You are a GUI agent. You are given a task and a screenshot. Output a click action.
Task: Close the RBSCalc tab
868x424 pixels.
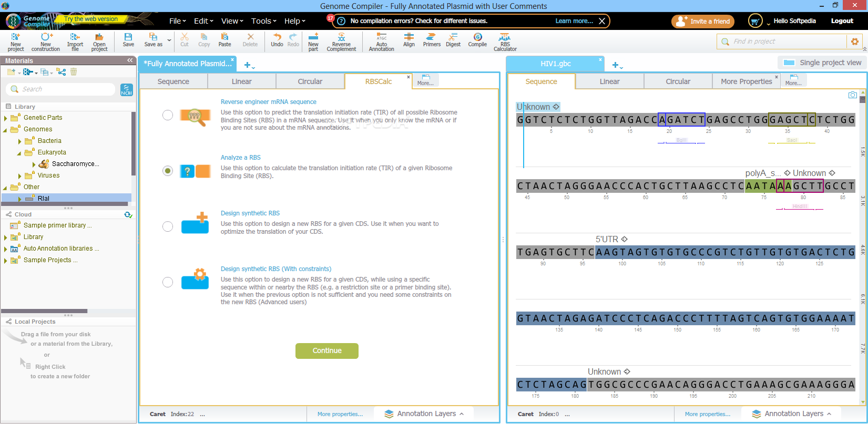click(x=409, y=77)
